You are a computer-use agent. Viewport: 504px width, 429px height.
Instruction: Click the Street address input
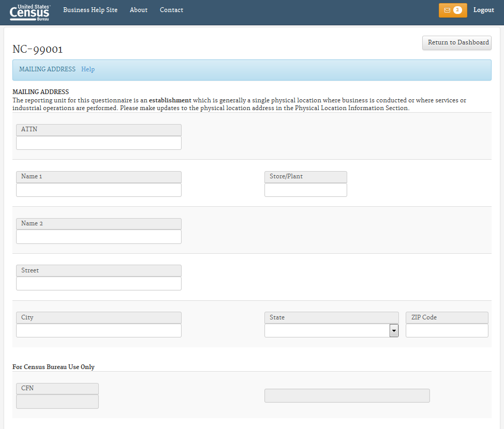99,284
